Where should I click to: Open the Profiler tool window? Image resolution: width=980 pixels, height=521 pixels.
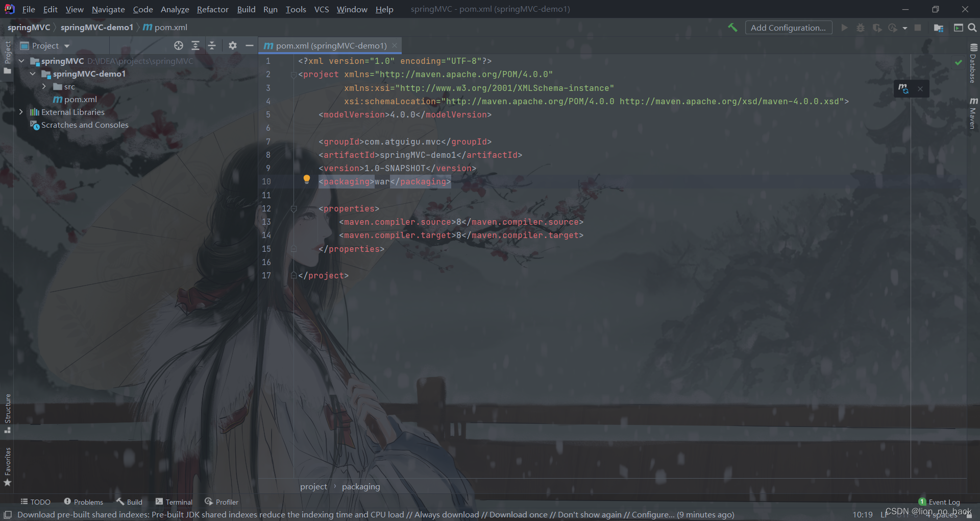coord(222,502)
